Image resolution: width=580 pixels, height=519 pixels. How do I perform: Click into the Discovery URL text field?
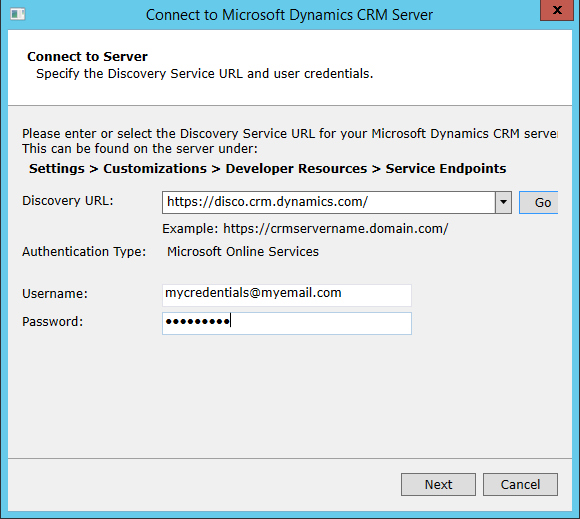328,202
